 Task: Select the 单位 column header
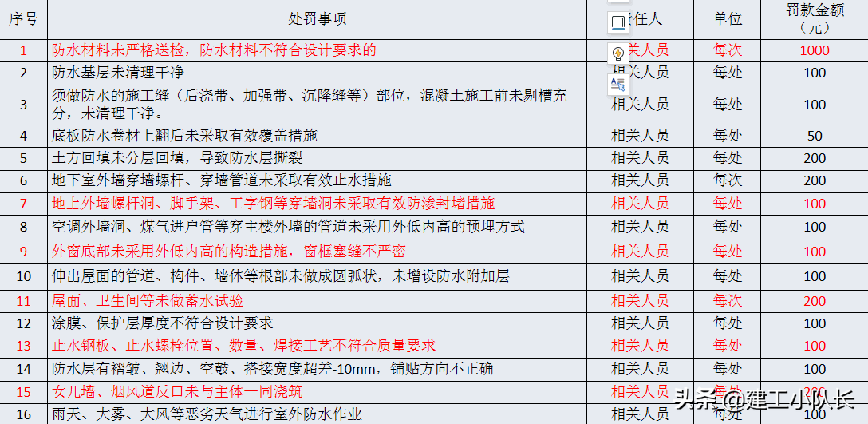727,19
